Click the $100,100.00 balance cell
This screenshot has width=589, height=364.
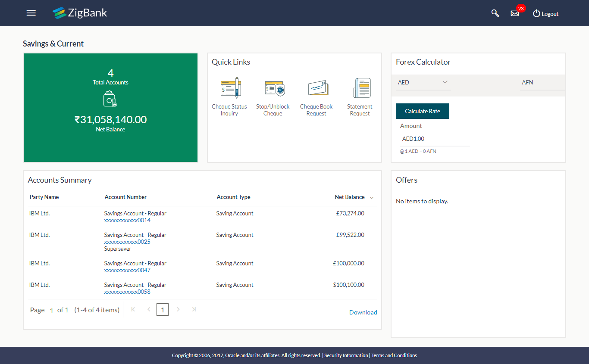click(348, 285)
